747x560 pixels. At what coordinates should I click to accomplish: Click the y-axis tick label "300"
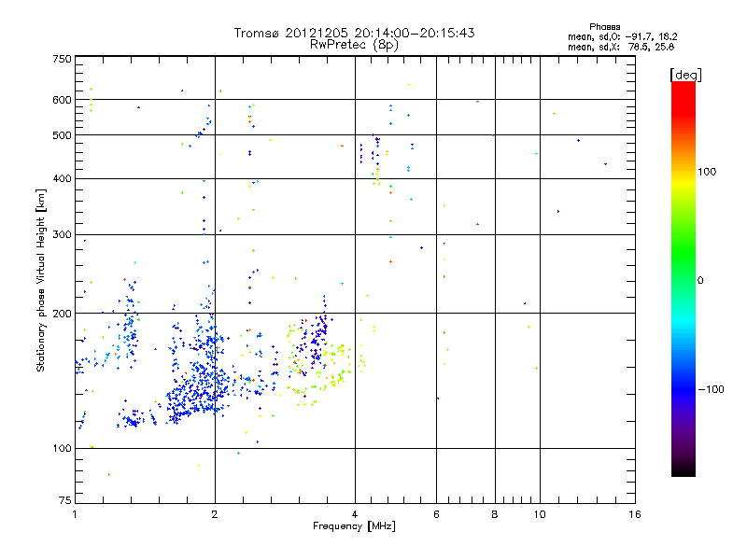62,234
